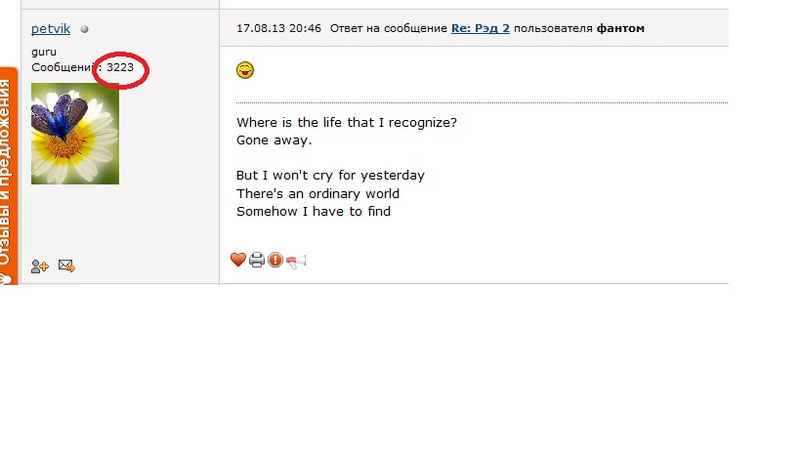Send private message via envelope icon

tap(67, 266)
